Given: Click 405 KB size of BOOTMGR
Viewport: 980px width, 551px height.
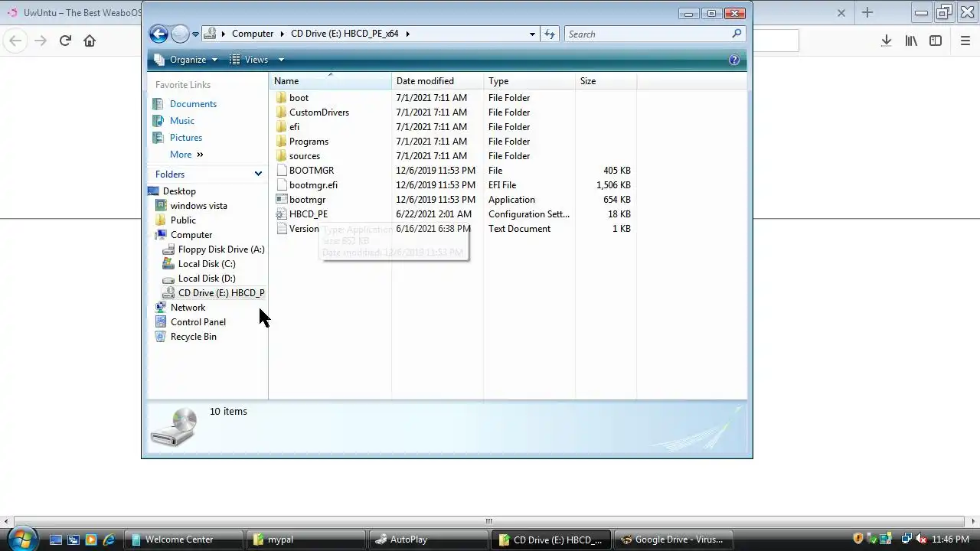Looking at the screenshot, I should pyautogui.click(x=617, y=171).
